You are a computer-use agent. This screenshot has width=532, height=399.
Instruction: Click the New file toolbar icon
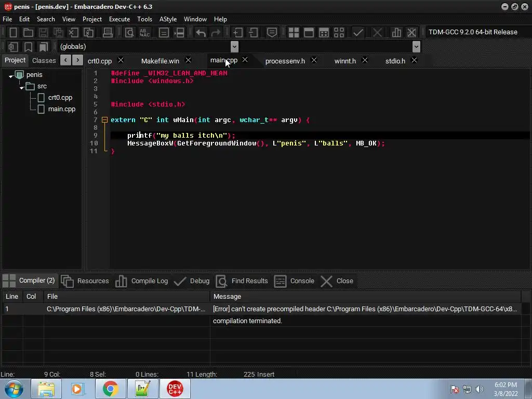(13, 33)
